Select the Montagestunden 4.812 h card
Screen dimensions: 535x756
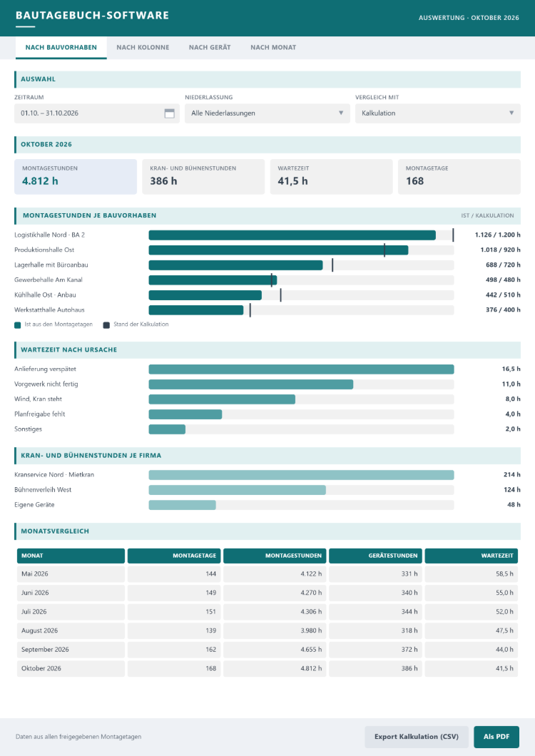[x=76, y=176]
